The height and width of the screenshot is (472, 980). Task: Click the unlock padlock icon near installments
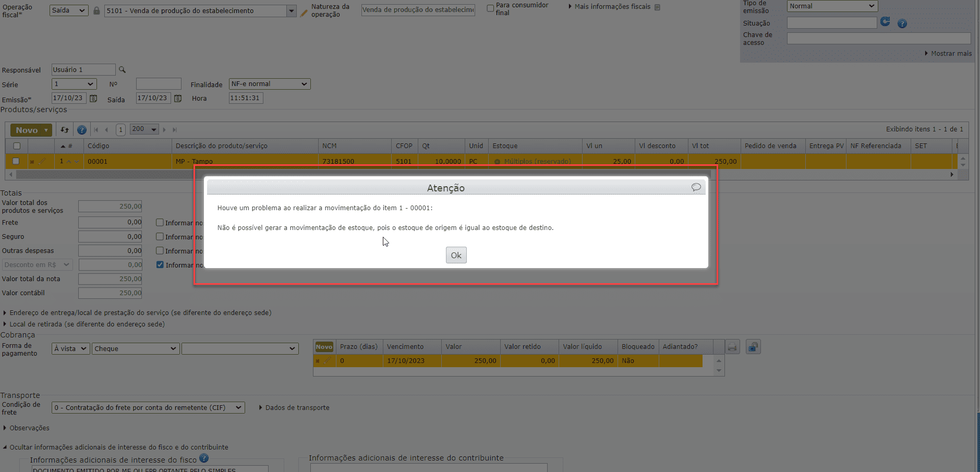click(x=753, y=347)
